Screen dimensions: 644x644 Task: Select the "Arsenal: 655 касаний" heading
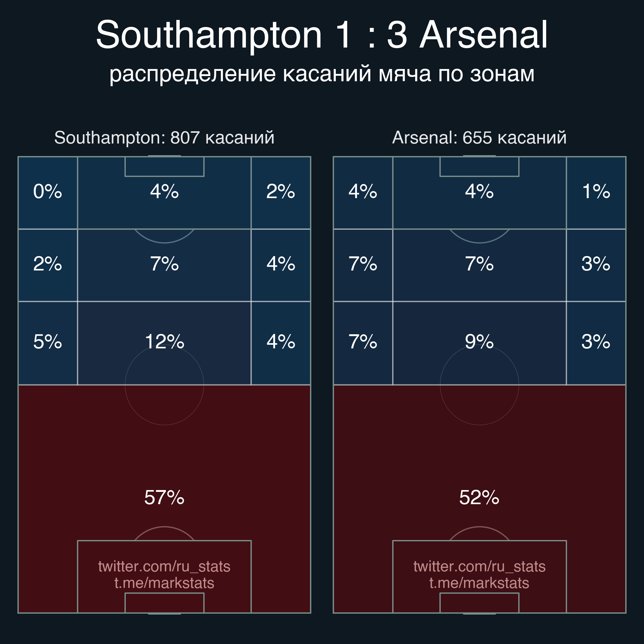479,137
